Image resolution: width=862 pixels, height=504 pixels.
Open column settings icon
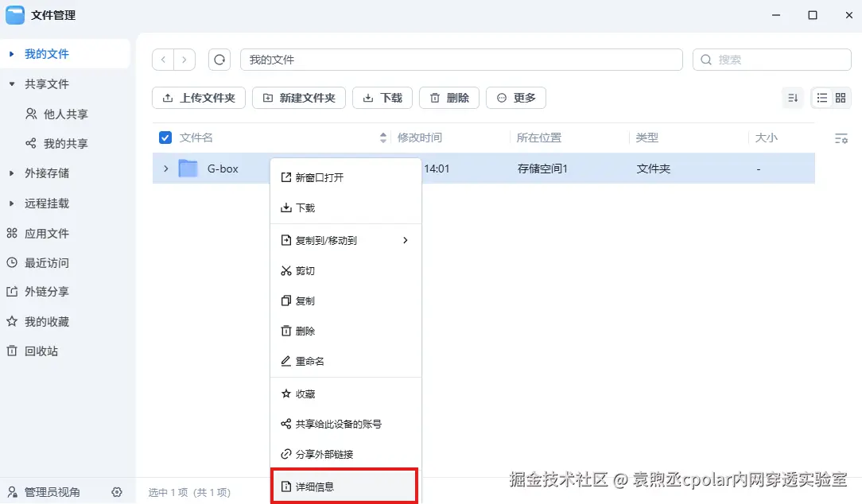click(x=841, y=138)
